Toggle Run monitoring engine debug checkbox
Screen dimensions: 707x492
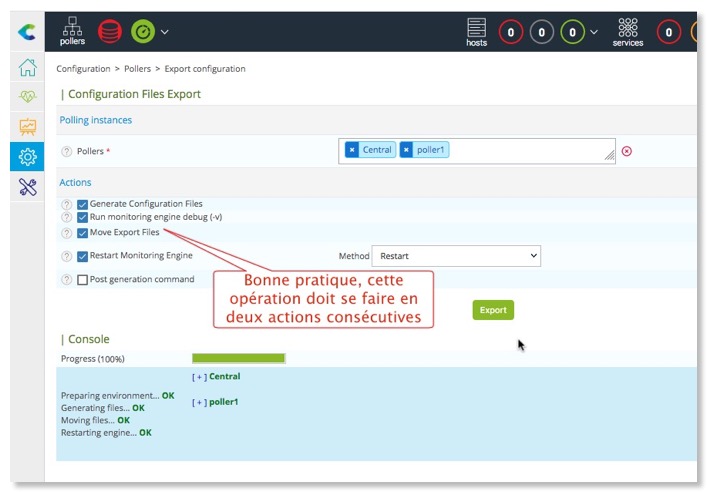pos(83,217)
